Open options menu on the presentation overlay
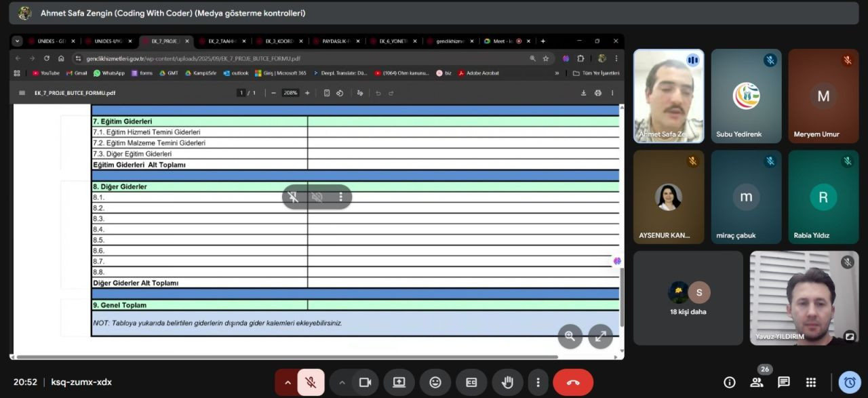This screenshot has height=398, width=868. click(340, 197)
